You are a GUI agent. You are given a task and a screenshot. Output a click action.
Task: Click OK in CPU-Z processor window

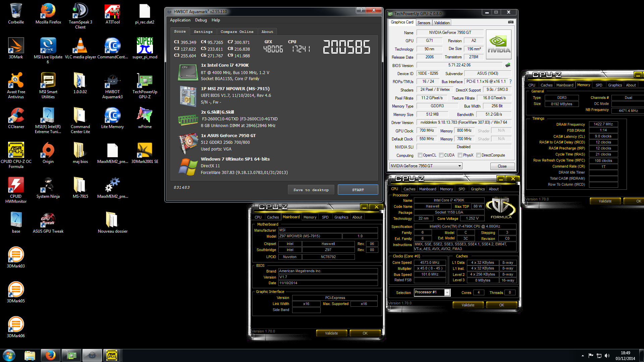501,305
